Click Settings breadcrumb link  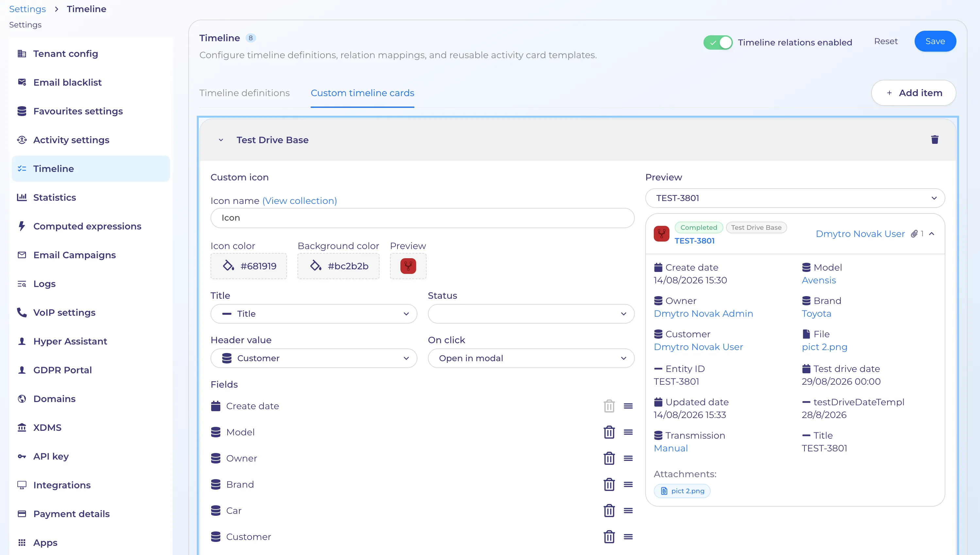pyautogui.click(x=27, y=9)
